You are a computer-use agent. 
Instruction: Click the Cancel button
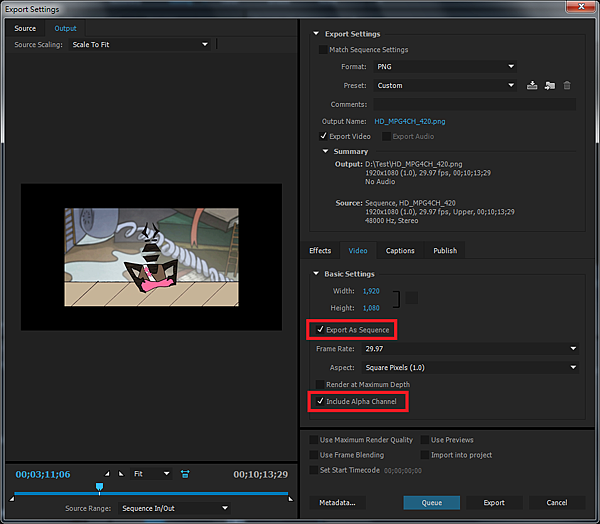point(557,503)
